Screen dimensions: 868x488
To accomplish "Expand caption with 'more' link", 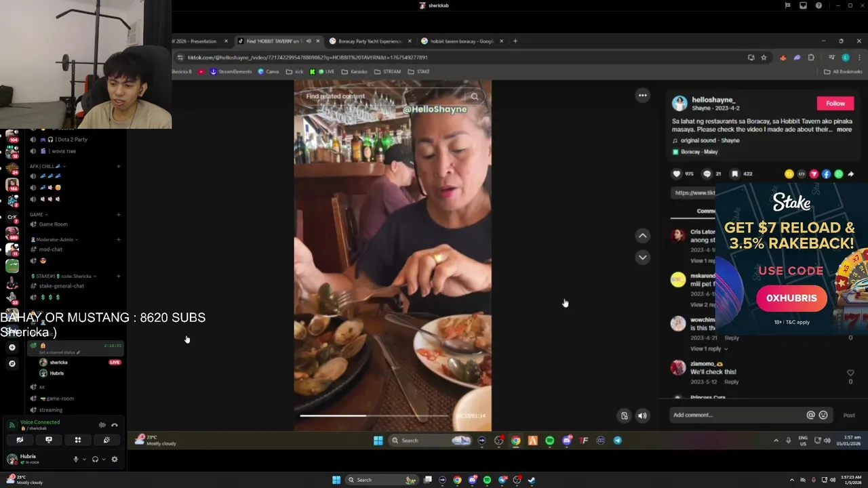I will (x=844, y=129).
